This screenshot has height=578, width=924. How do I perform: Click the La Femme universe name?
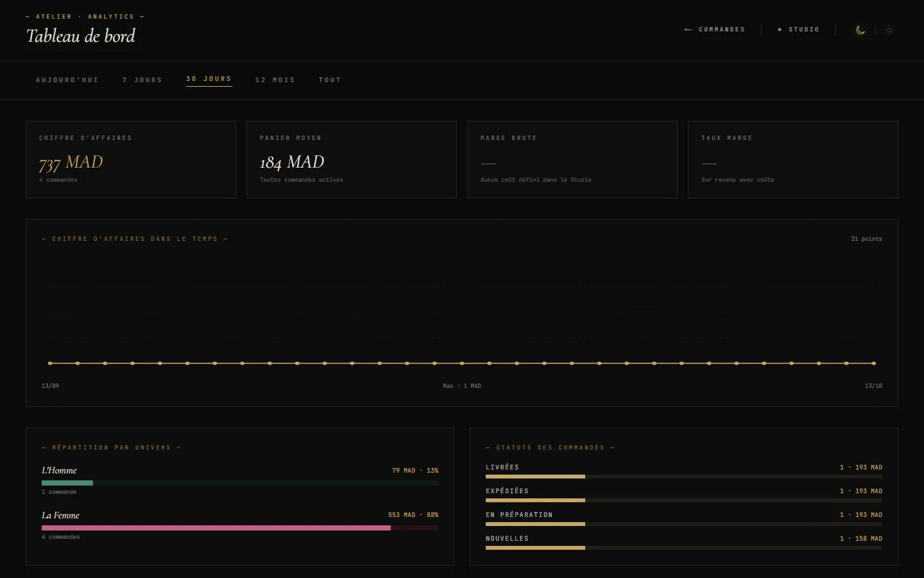tap(61, 516)
